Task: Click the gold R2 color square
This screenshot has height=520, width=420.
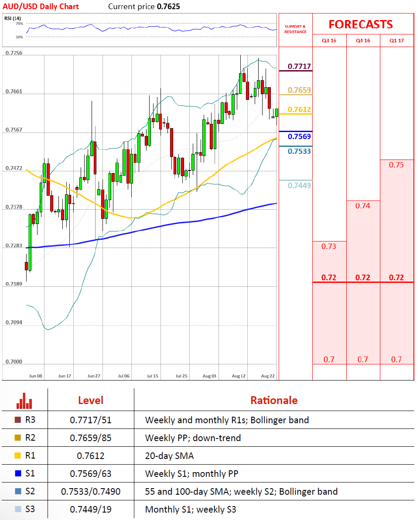Action: (17, 438)
